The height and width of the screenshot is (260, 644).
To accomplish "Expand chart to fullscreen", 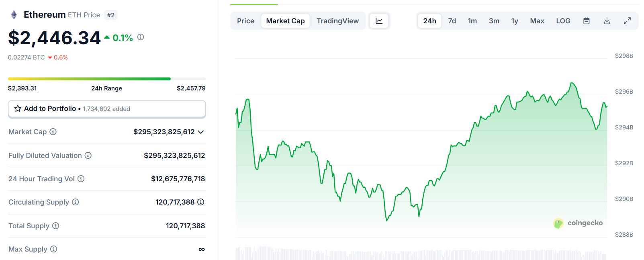I will [627, 21].
